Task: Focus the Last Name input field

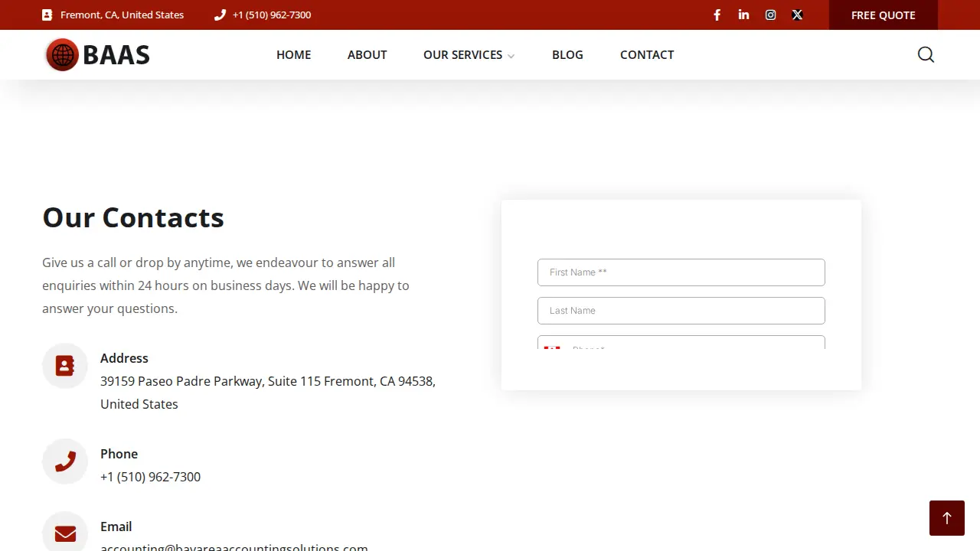Action: tap(681, 311)
